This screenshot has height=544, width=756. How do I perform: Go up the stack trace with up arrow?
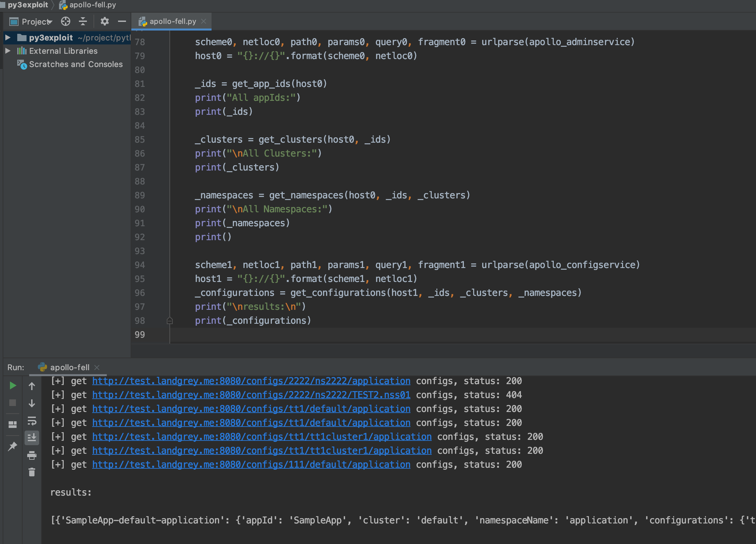[32, 386]
